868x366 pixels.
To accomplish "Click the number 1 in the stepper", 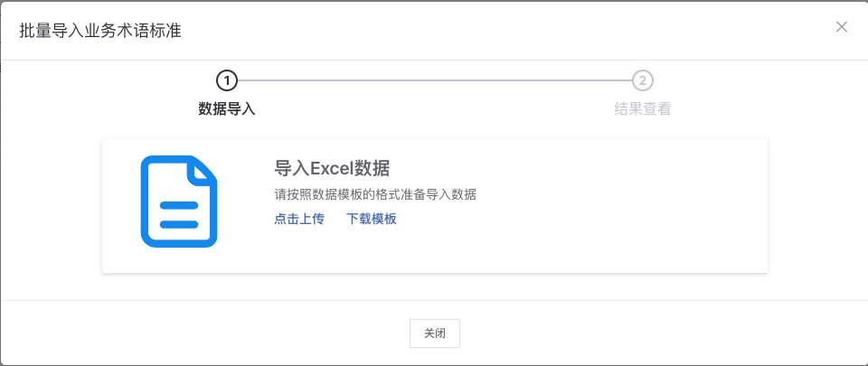I will point(226,80).
